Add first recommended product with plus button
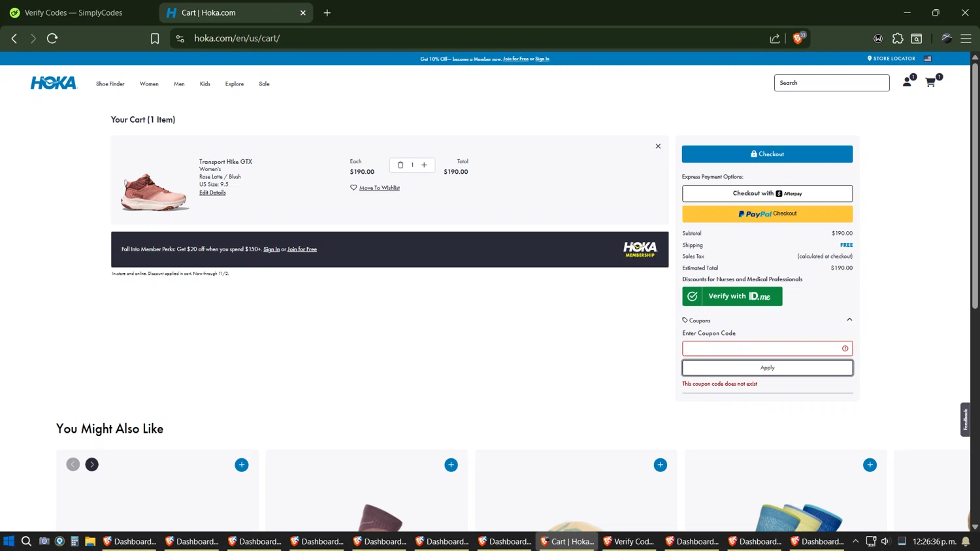980x551 pixels. tap(242, 465)
